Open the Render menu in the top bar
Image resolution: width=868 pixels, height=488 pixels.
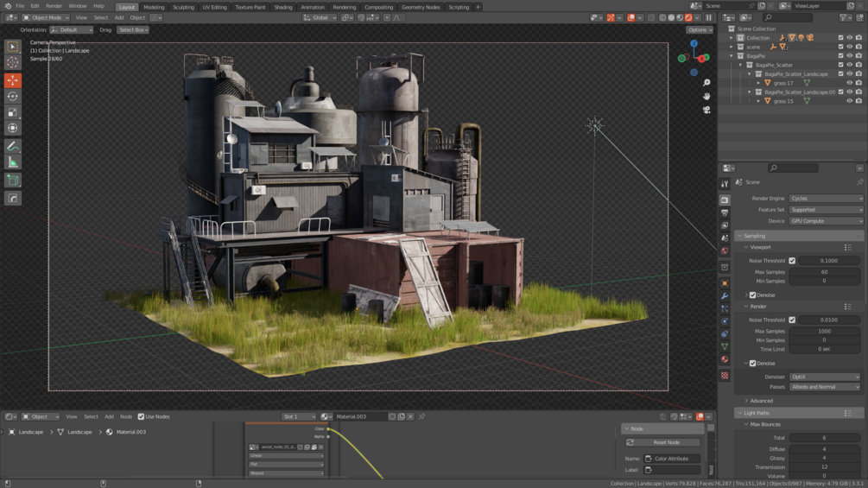click(x=54, y=6)
